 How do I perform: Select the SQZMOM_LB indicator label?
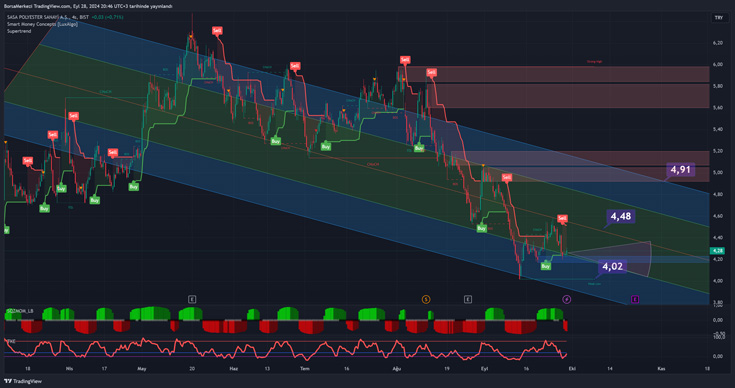pos(20,311)
